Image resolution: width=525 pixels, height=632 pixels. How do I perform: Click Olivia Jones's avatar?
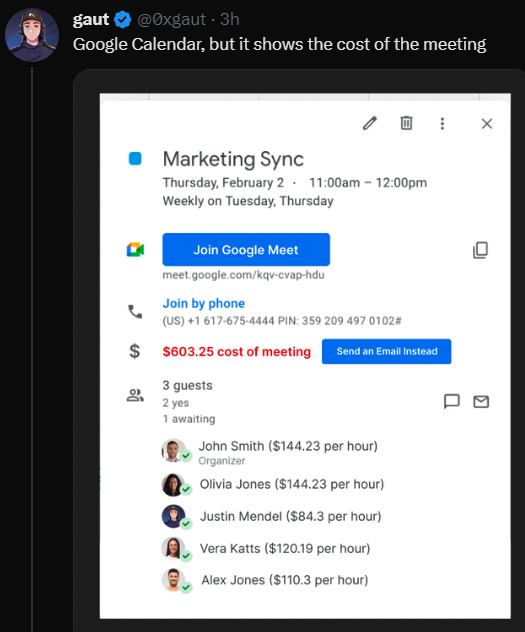click(173, 484)
